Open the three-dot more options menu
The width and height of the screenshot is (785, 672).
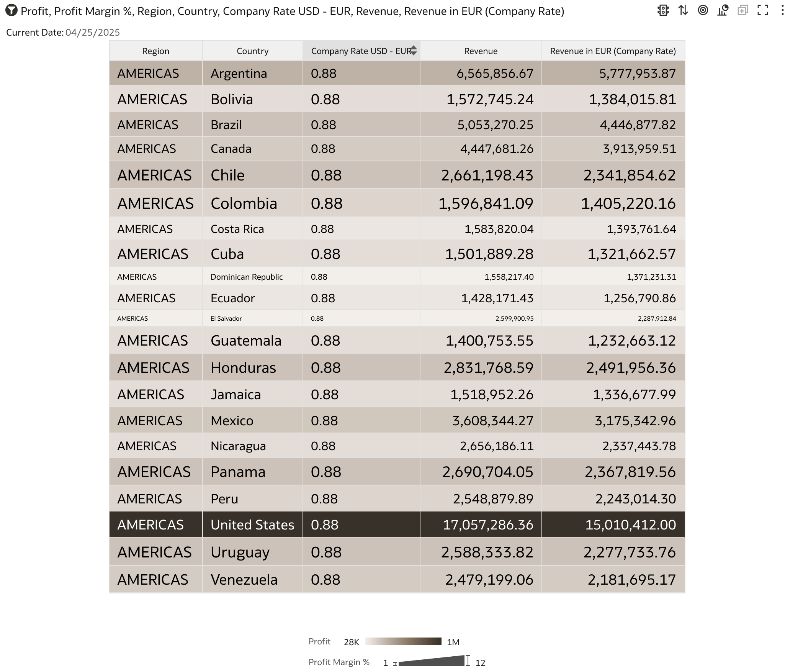(782, 10)
